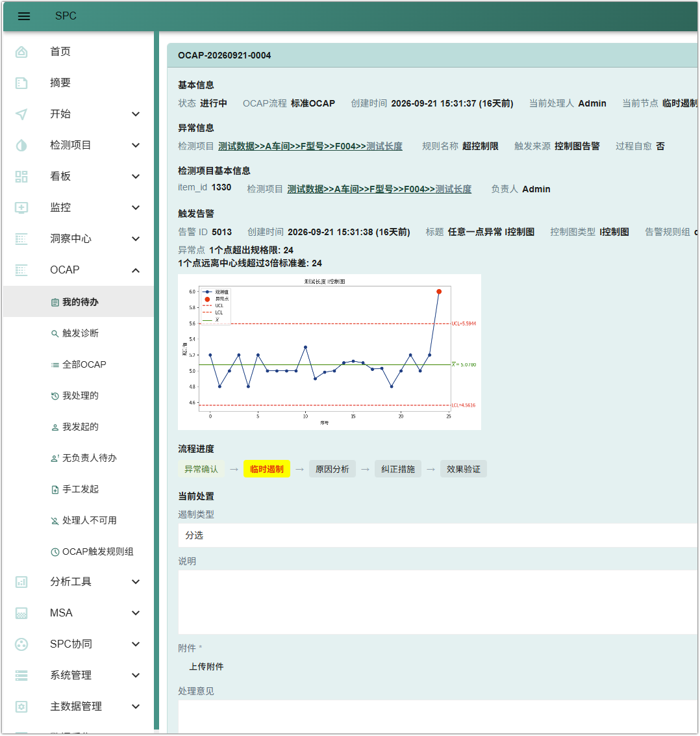The width and height of the screenshot is (700, 736).
Task: Click the 分析工具 chart icon
Action: coord(21,582)
